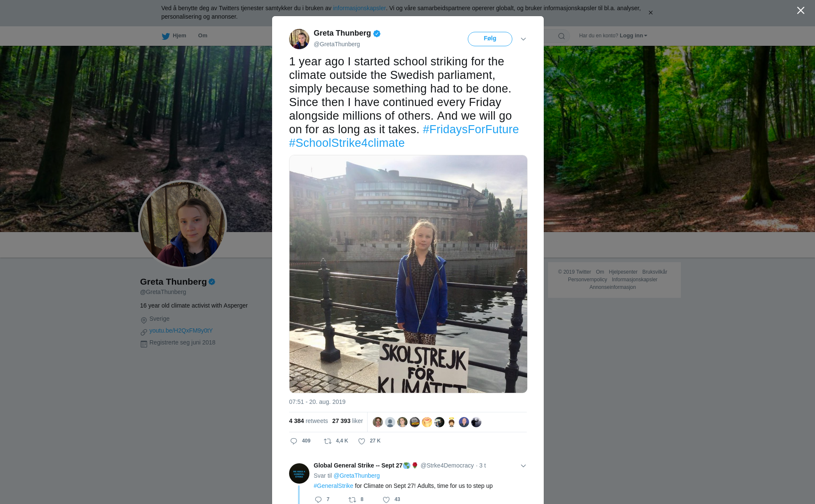Click the retweet icon showing 4,4 K
Image resolution: width=815 pixels, height=504 pixels.
pos(328,441)
